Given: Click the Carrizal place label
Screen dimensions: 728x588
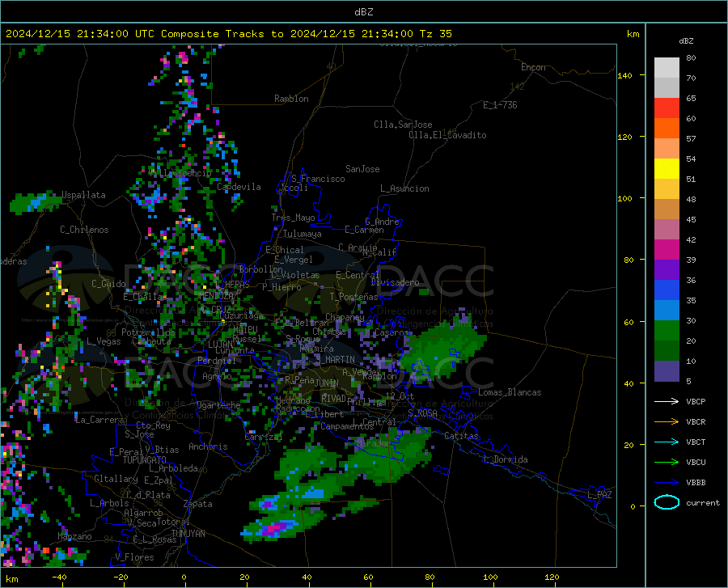Looking at the screenshot, I should click(263, 437).
